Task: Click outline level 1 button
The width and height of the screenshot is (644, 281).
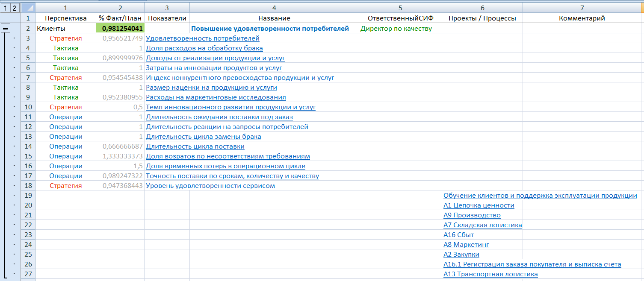Action: click(x=5, y=8)
